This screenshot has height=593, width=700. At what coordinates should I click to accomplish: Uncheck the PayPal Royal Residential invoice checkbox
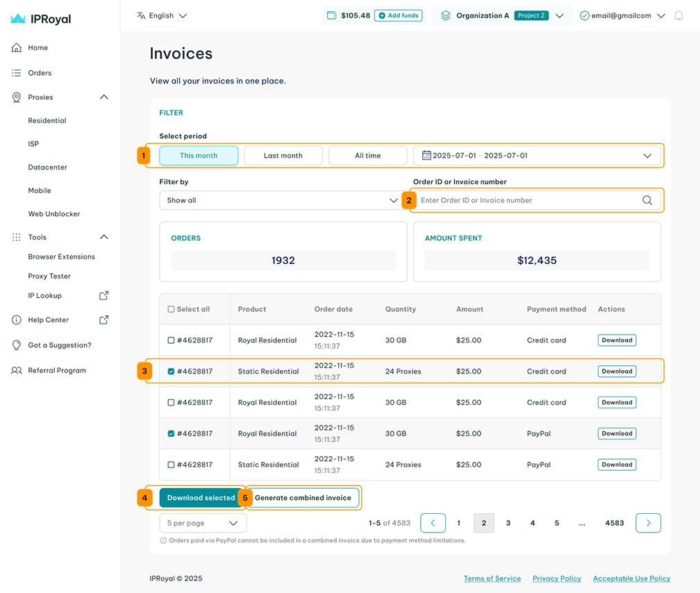pos(172,434)
